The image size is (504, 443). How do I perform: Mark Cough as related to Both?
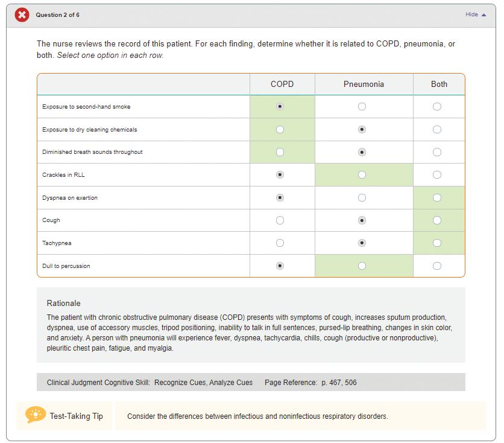coord(437,220)
